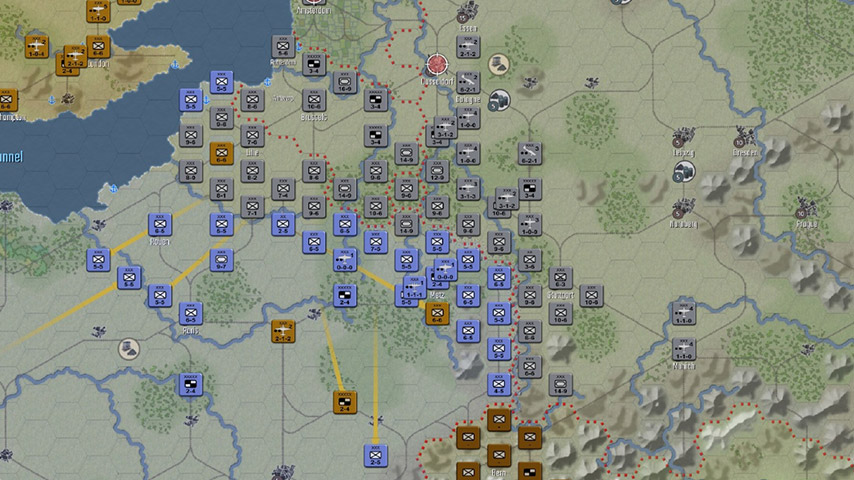Select grey 7-1 infantry counter
The image size is (854, 480).
click(252, 207)
